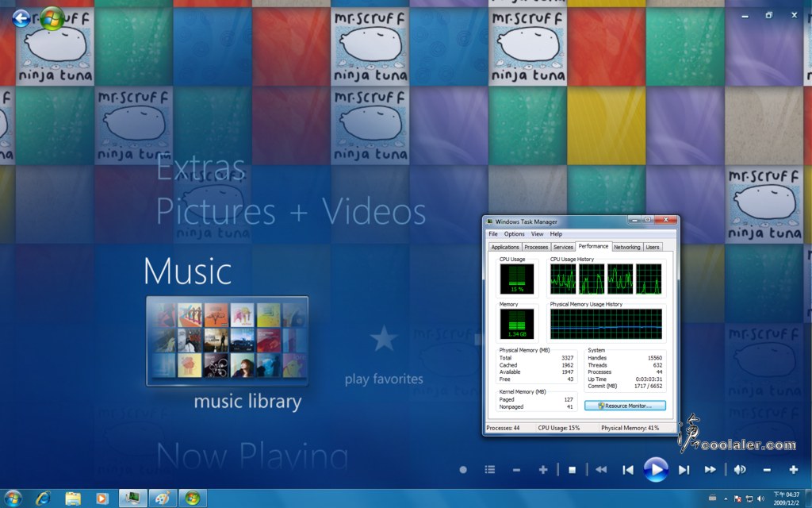The height and width of the screenshot is (508, 812).
Task: Open the guide list icon in transport bar
Action: click(490, 470)
